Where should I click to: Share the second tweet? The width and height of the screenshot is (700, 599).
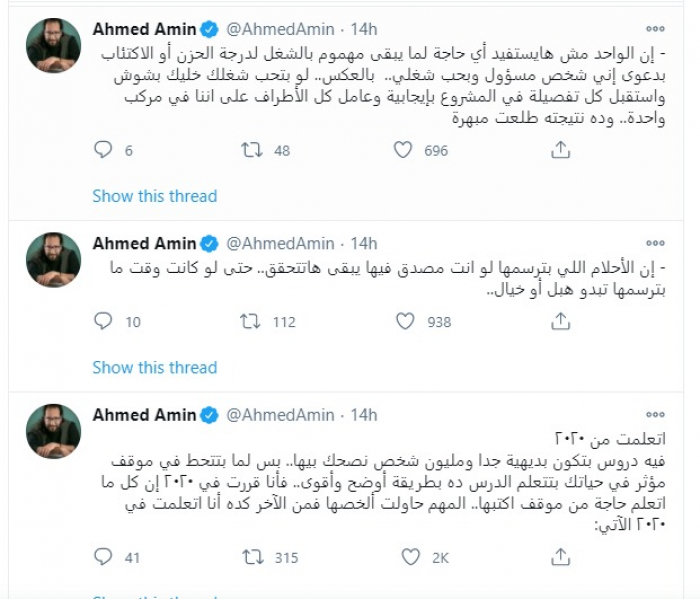(561, 321)
